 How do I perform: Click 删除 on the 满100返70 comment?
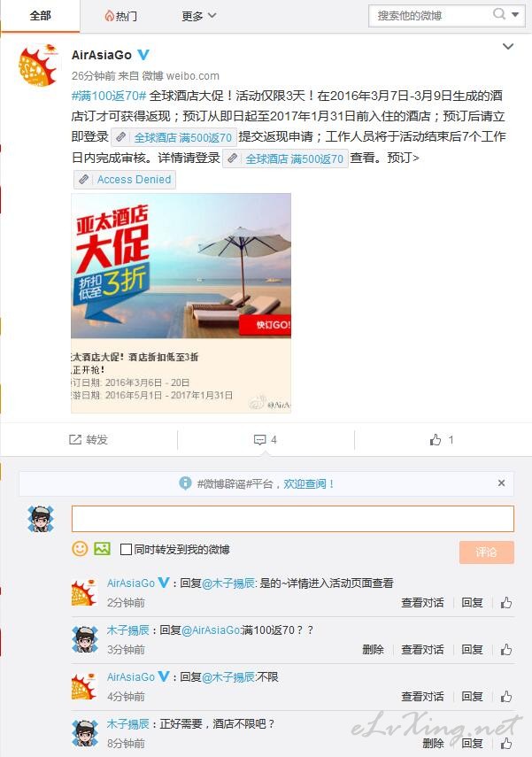point(373,649)
